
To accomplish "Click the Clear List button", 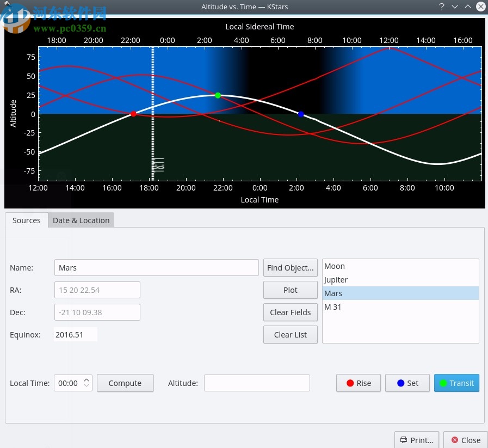I will pos(290,335).
